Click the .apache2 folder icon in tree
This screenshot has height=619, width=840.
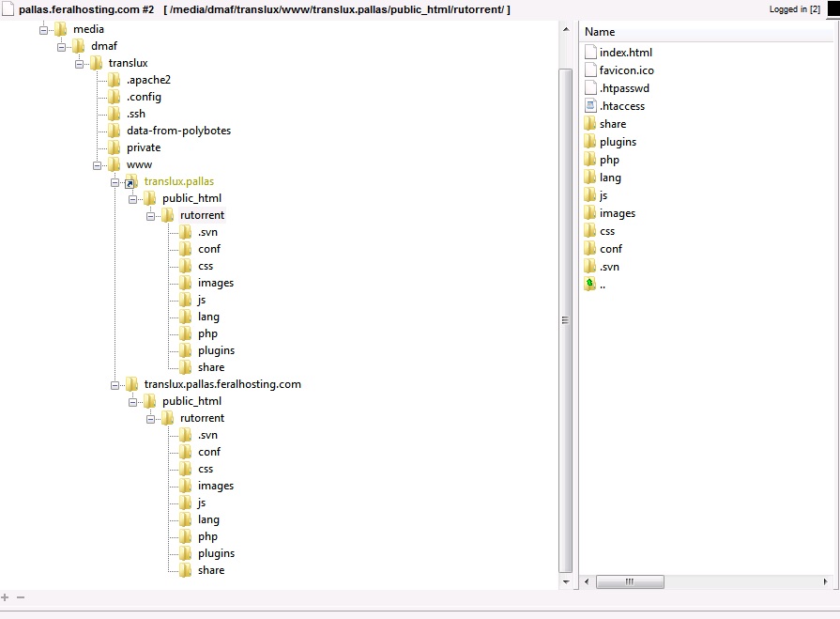(115, 80)
